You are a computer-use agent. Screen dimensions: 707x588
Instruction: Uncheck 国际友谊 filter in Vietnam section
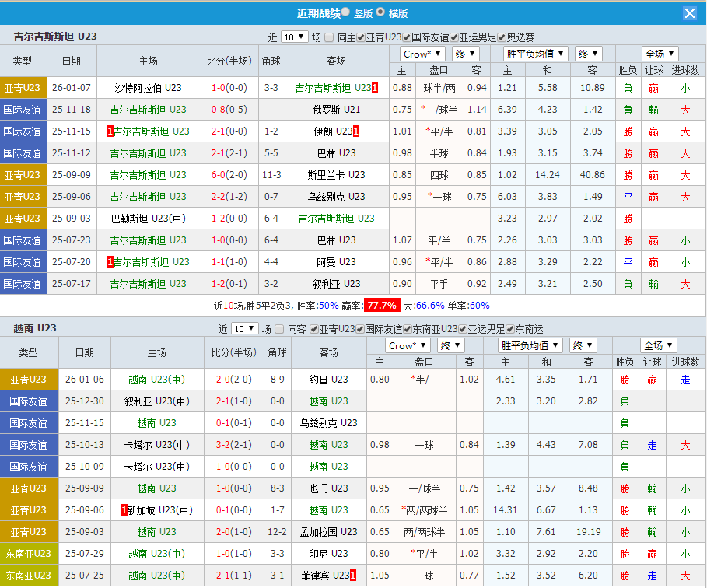point(359,330)
